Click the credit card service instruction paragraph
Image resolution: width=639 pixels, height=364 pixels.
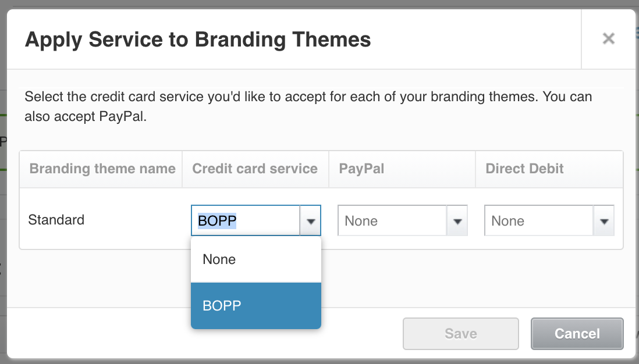(308, 106)
